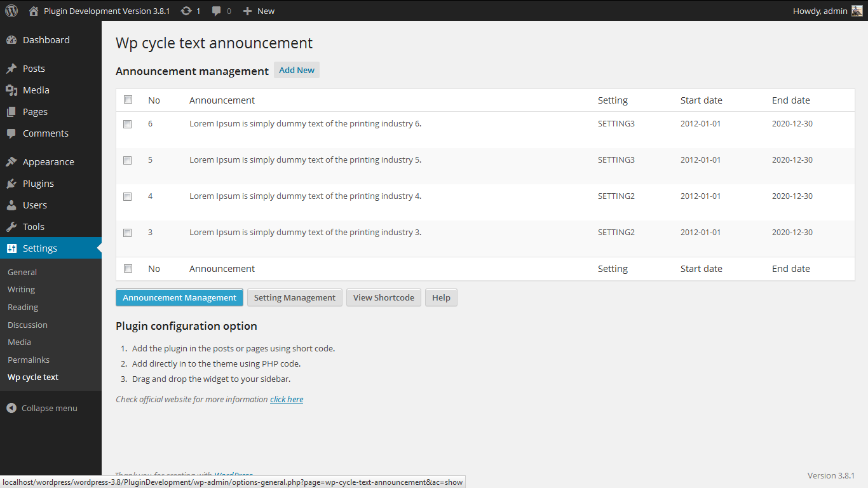Click the Start date column header at the top
This screenshot has height=488, width=868.
(x=702, y=100)
